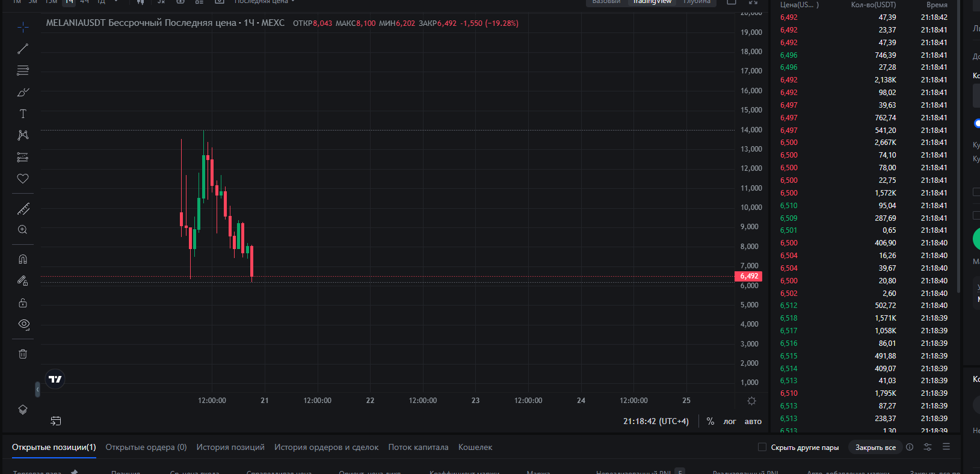Open the positions filter settings icon
The height and width of the screenshot is (474, 980).
click(928, 447)
